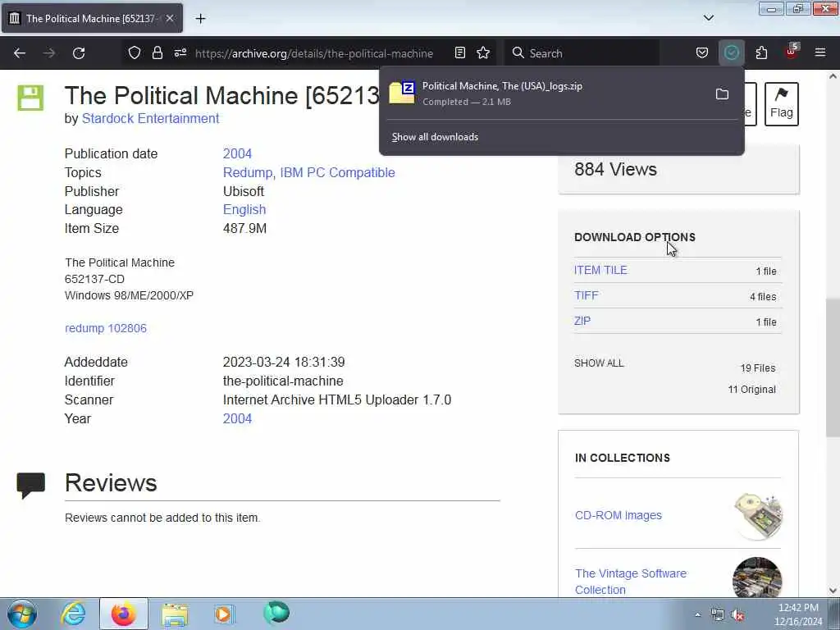Click the network tray icon
Screen dimensions: 840x630
coord(717,615)
